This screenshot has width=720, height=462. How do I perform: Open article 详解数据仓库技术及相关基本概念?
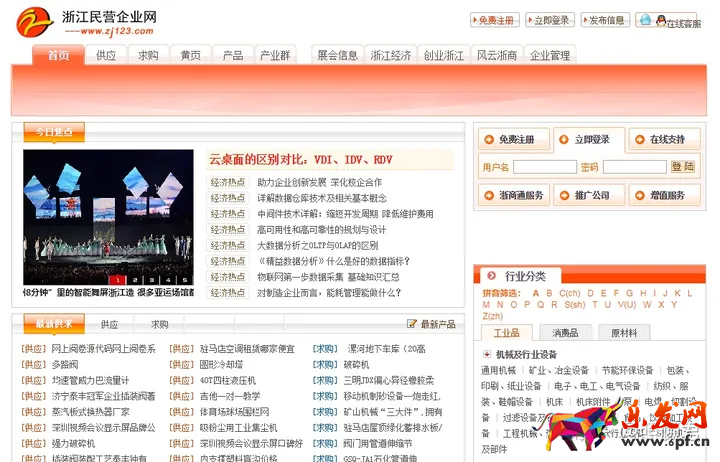click(x=322, y=198)
